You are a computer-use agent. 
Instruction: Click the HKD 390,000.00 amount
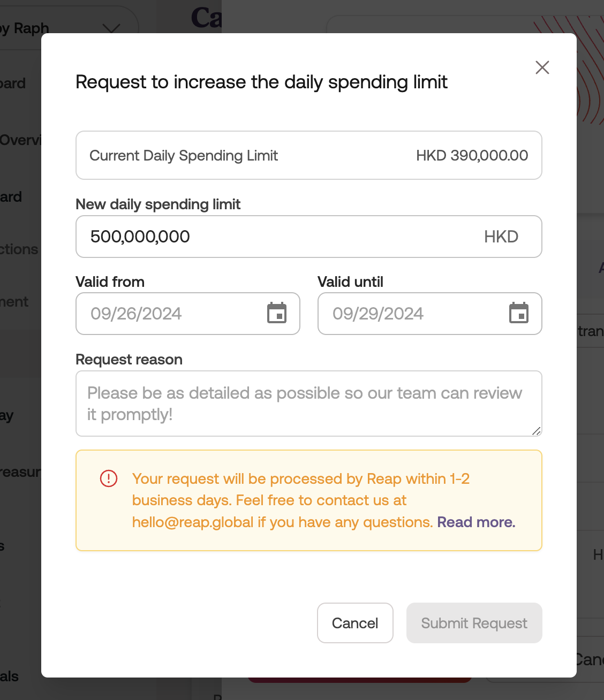472,156
